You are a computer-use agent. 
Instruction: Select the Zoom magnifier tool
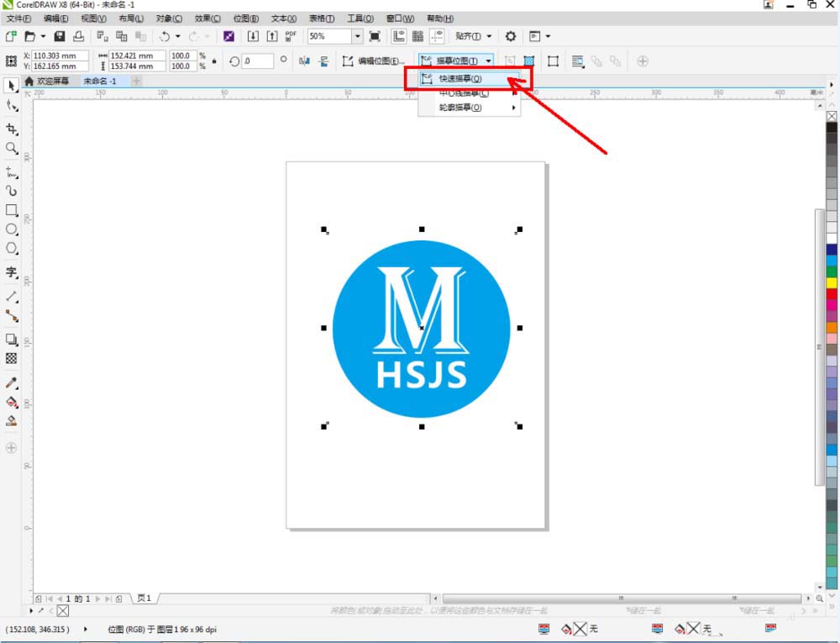pyautogui.click(x=11, y=149)
